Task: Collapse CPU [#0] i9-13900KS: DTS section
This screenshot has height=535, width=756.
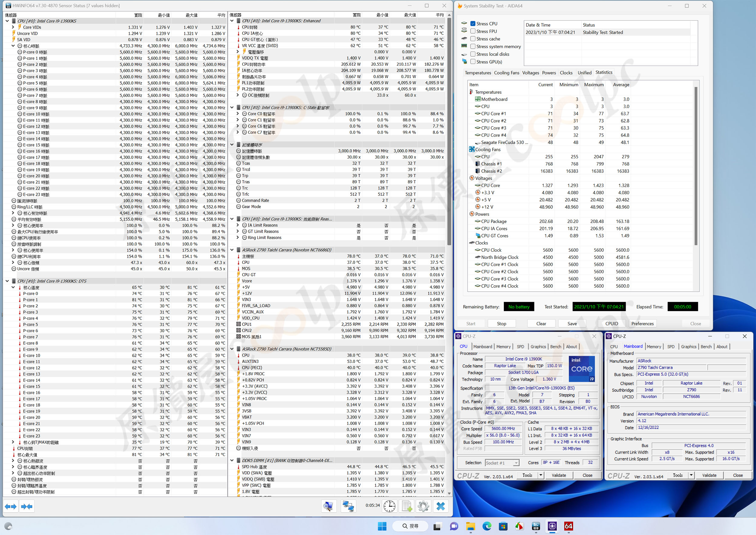Action: 7,281
